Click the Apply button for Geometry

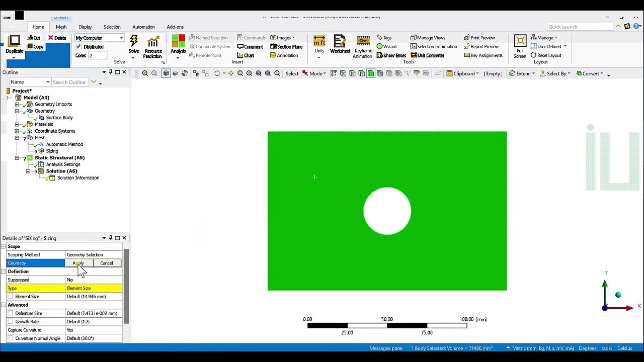point(78,263)
